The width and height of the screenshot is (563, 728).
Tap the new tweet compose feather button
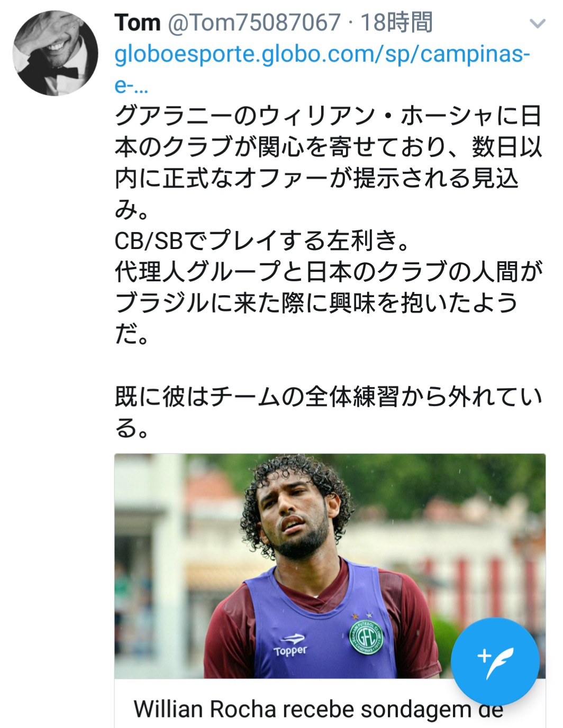coord(495,661)
